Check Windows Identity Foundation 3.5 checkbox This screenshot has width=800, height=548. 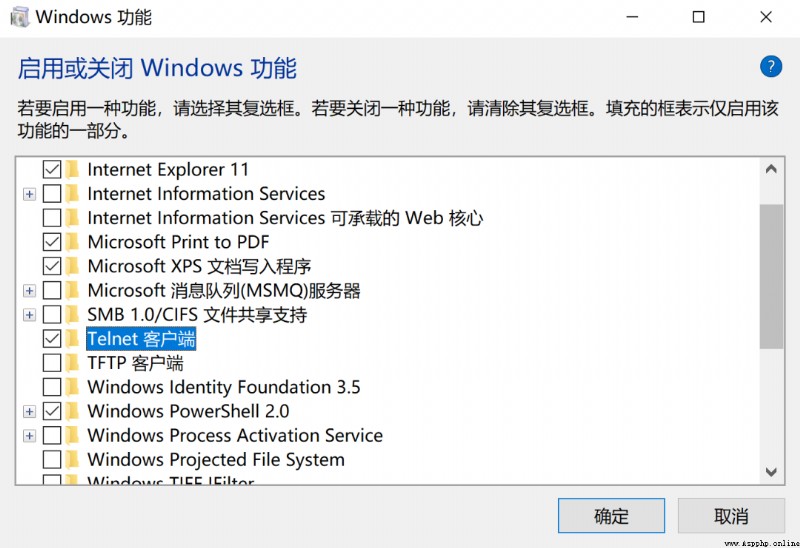(x=52, y=387)
